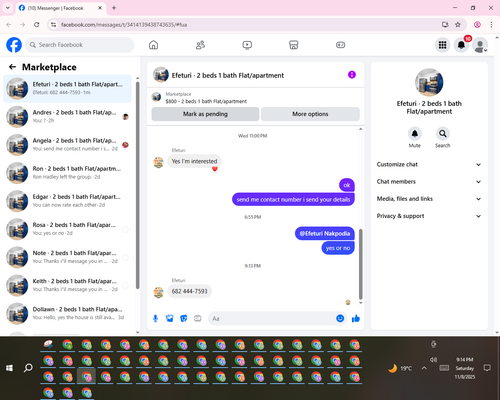The width and height of the screenshot is (500, 400).
Task: Click the '@Efeturi Nakpodia' mention message
Action: pyautogui.click(x=325, y=234)
